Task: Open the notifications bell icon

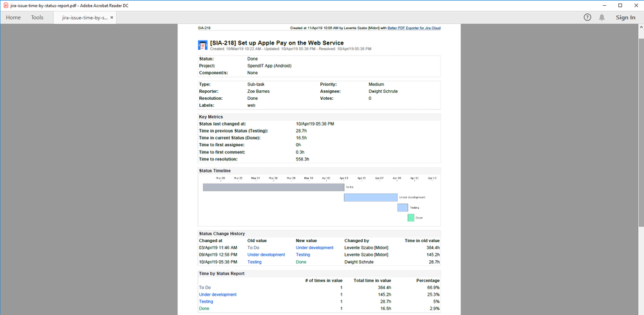Action: point(601,17)
